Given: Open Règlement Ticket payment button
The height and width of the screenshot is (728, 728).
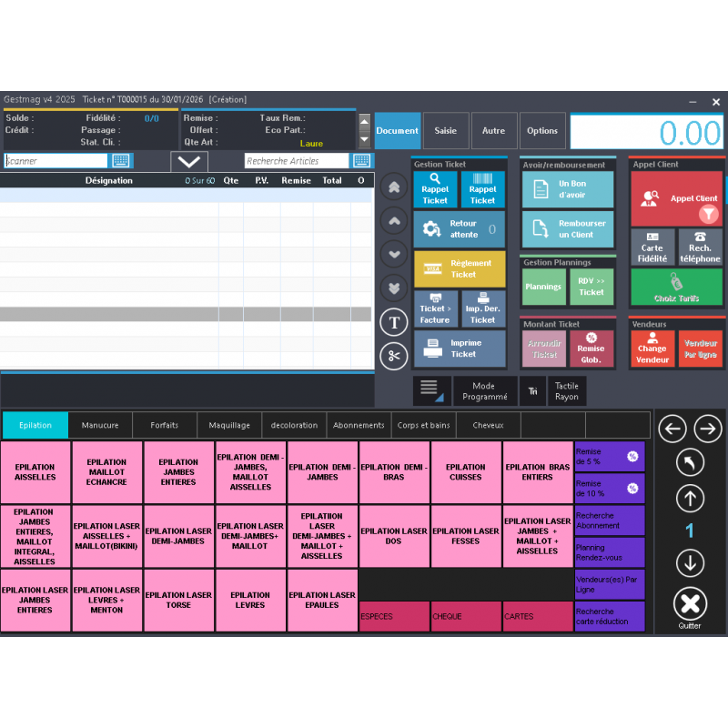Looking at the screenshot, I should 459,268.
